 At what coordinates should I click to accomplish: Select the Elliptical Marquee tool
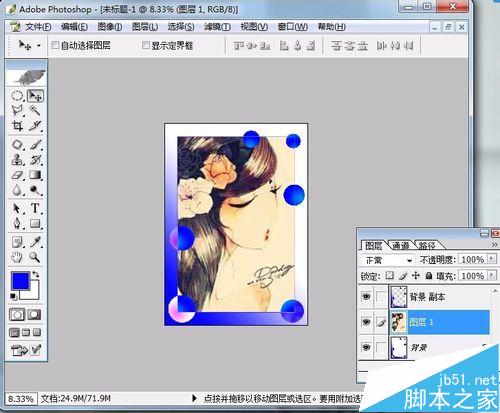[x=17, y=96]
